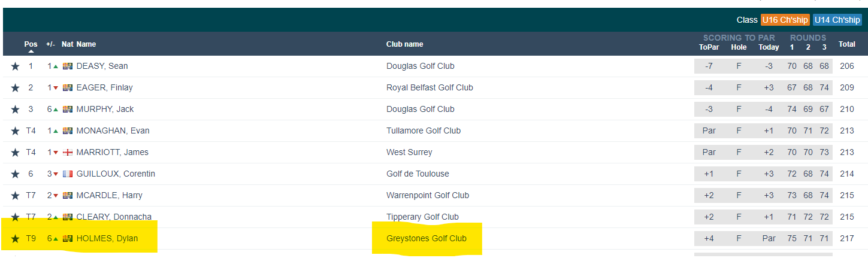868x258 pixels.
Task: Open HOLMES, Dylan player link
Action: pyautogui.click(x=107, y=239)
